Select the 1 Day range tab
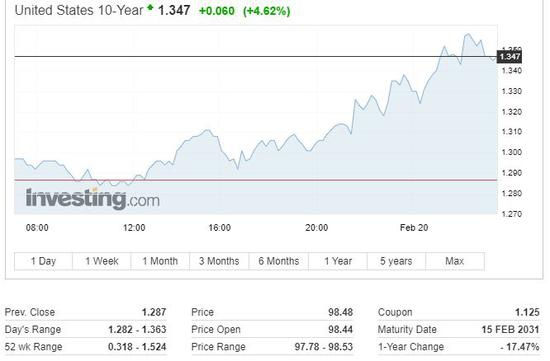The height and width of the screenshot is (361, 550). click(x=43, y=261)
